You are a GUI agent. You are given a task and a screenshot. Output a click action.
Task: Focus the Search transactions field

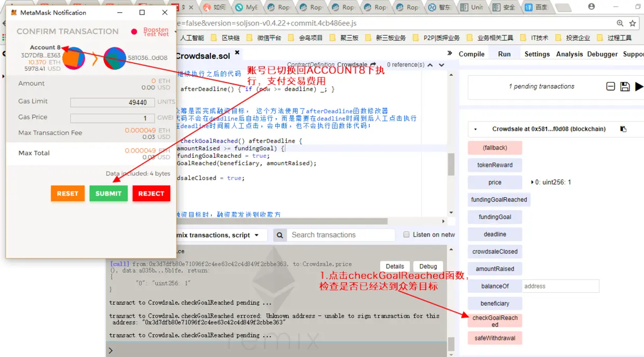[341, 235]
